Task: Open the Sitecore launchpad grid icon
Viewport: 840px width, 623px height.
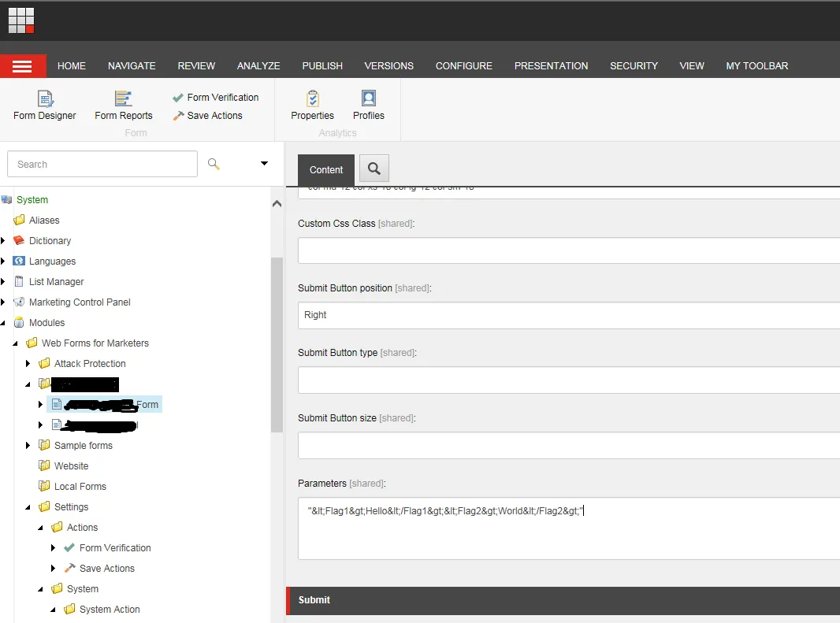Action: [21, 20]
